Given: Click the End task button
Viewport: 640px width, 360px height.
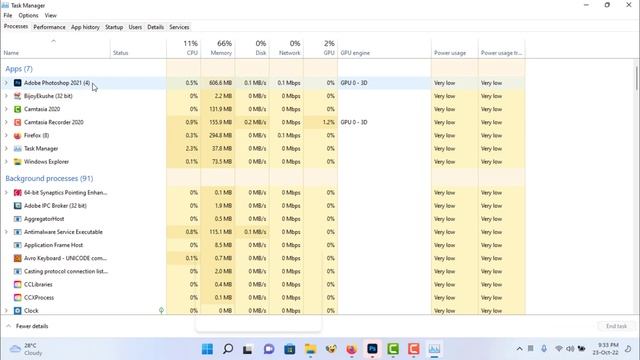Looking at the screenshot, I should [x=616, y=326].
